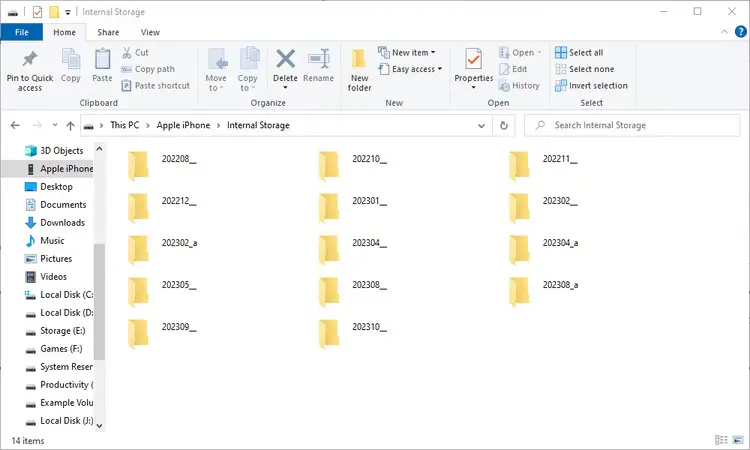Click the Properties checkmark icon
The height and width of the screenshot is (450, 750).
(474, 59)
